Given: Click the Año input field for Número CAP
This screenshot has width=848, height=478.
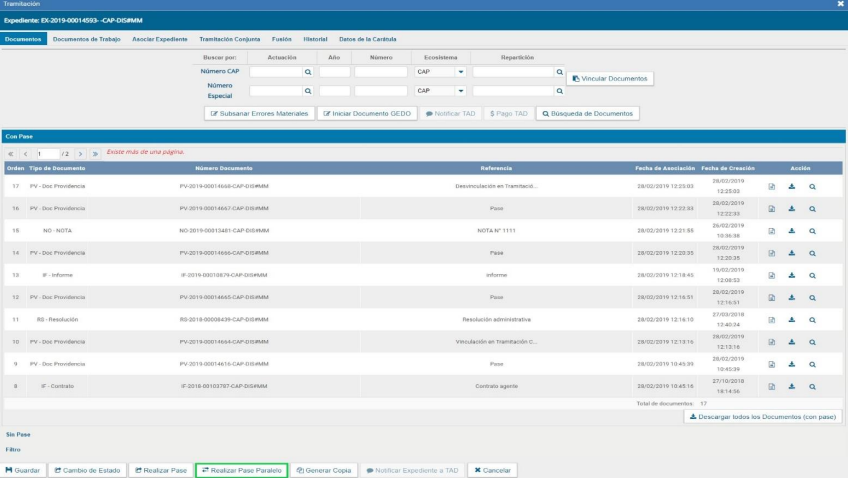Looking at the screenshot, I should click(x=334, y=72).
